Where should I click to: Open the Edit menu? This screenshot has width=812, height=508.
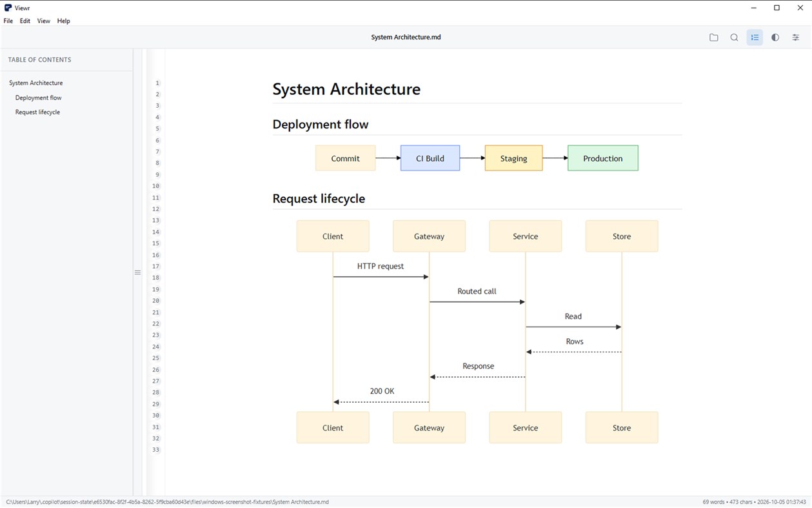pos(25,21)
